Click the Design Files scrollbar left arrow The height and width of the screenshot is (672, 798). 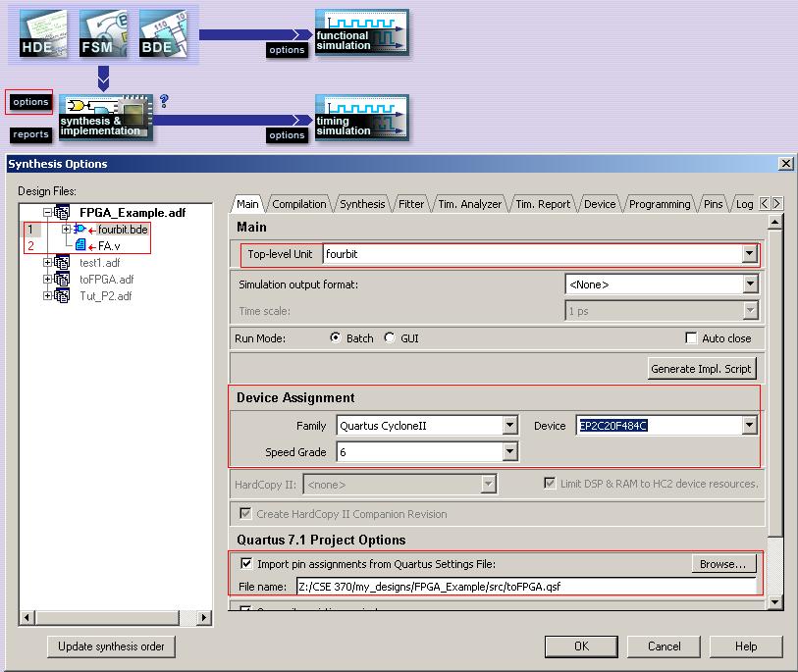pyautogui.click(x=27, y=618)
